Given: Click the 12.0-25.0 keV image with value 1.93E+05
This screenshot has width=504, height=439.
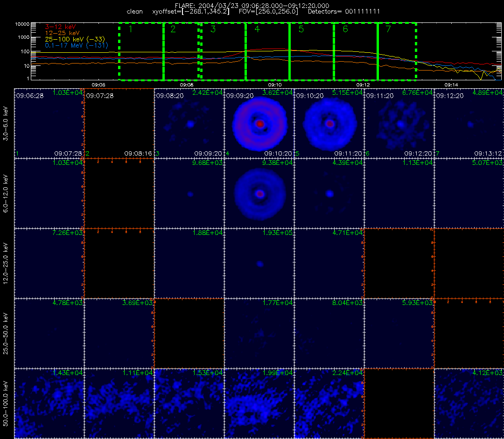Looking at the screenshot, I should point(259,264).
